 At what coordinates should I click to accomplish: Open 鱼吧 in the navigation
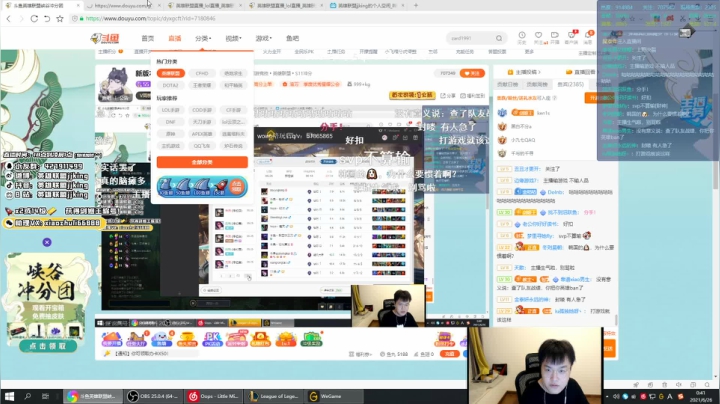tap(292, 38)
